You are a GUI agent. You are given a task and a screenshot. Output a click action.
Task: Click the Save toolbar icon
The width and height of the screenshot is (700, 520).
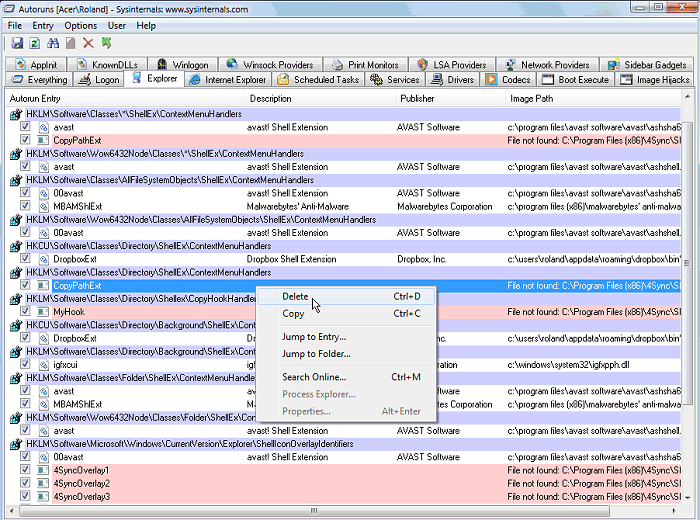pyautogui.click(x=17, y=43)
